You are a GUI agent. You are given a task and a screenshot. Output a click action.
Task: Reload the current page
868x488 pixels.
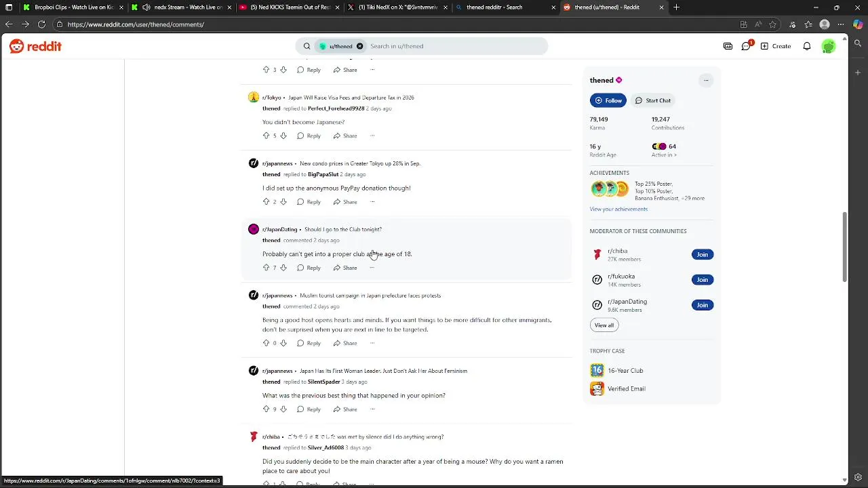pos(41,24)
